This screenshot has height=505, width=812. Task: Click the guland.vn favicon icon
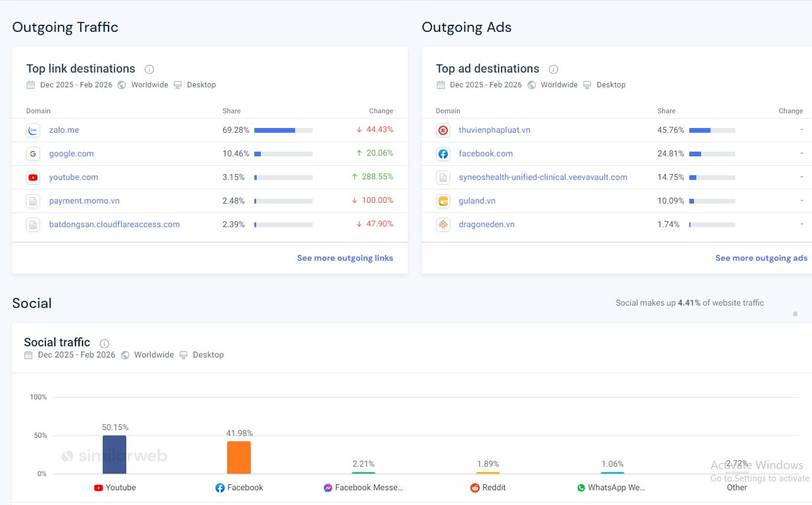(443, 201)
